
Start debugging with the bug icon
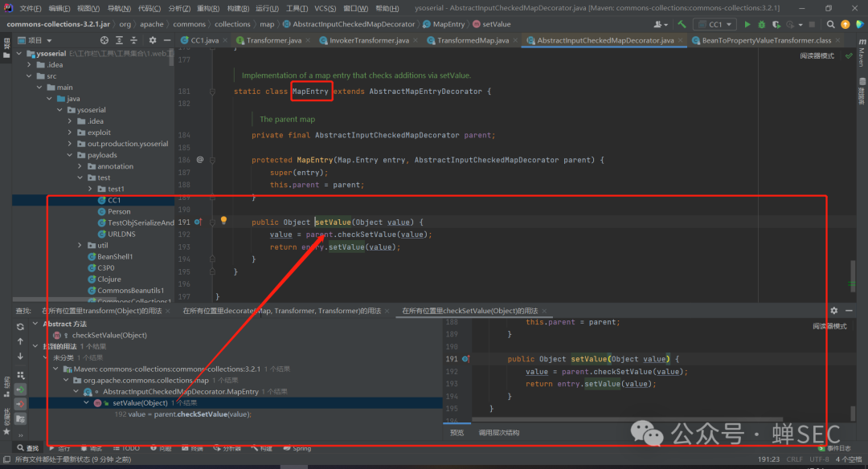761,24
